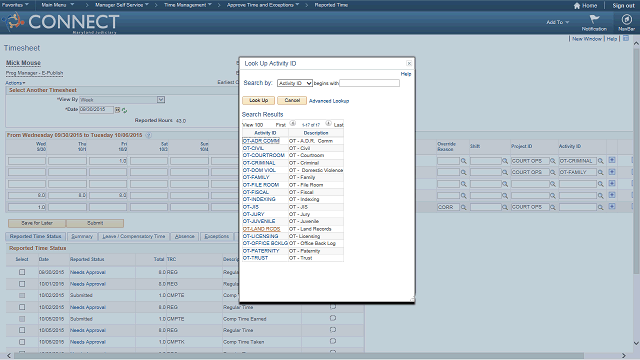Click Sign out link
Viewport: 640px width, 360px height.
(x=623, y=6)
